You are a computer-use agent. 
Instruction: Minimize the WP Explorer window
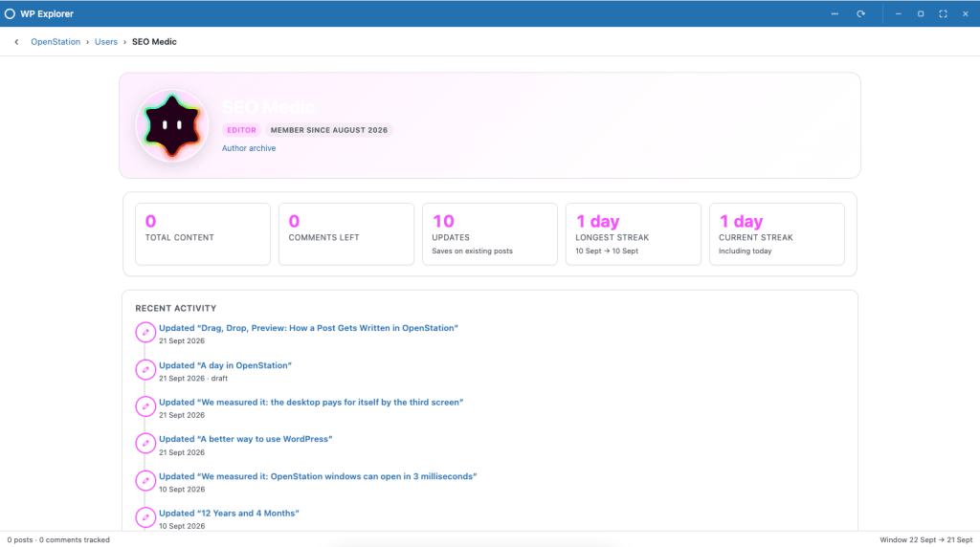(x=898, y=13)
